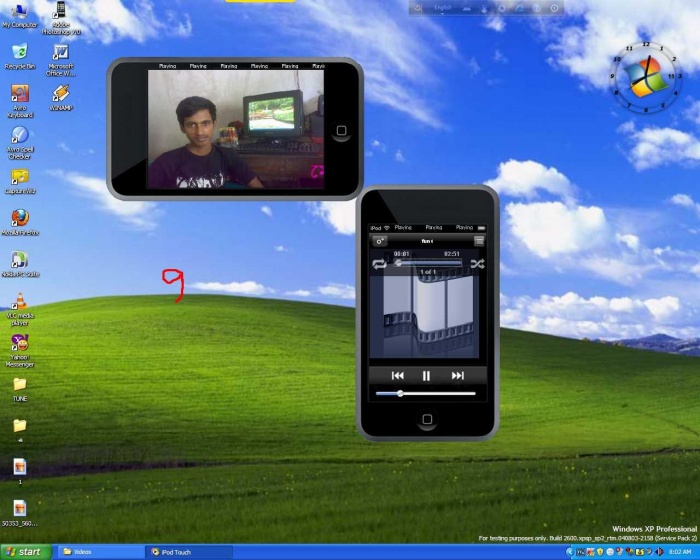
Task: Launch CaptureWiz shortcut
Action: (20, 181)
